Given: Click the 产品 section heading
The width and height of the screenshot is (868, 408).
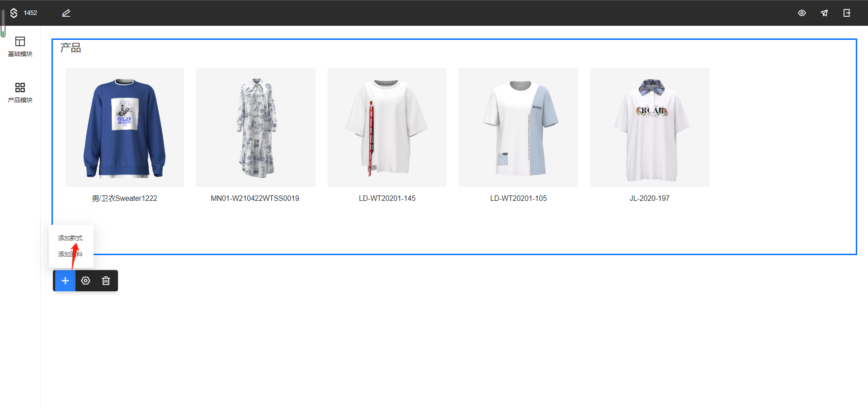Looking at the screenshot, I should click(x=71, y=47).
